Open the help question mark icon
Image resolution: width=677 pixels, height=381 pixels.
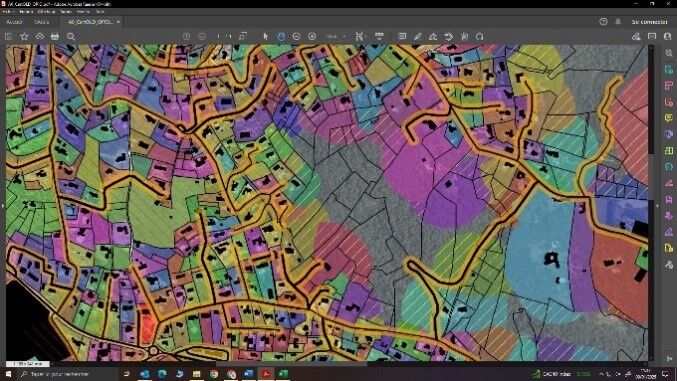[x=603, y=22]
